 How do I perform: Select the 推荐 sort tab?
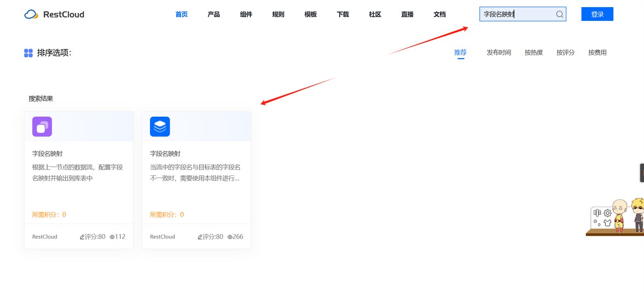461,53
